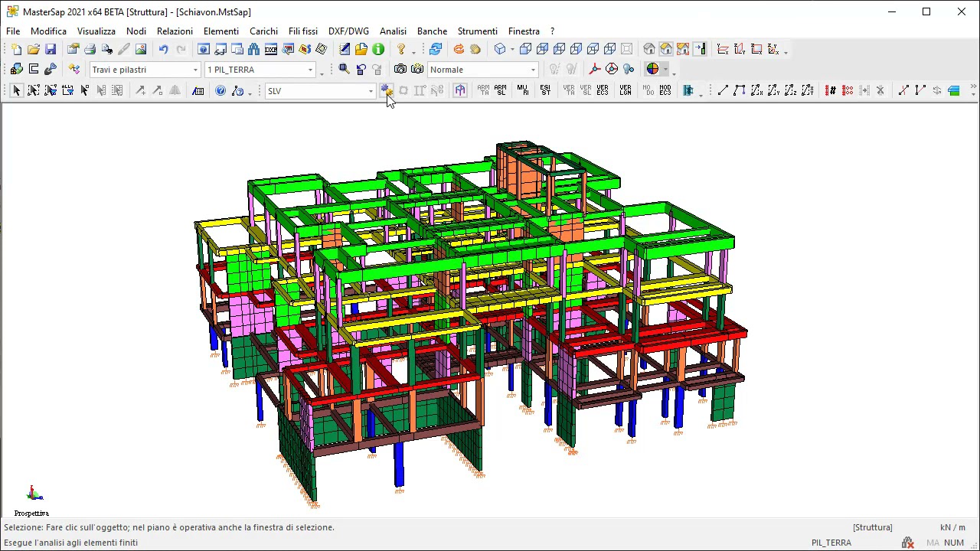This screenshot has width=980, height=551.
Task: Toggle the highlighted purple frame icon
Action: coord(459,90)
